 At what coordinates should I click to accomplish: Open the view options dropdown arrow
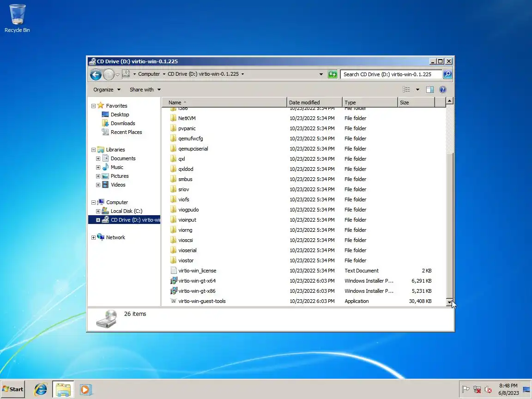point(417,90)
